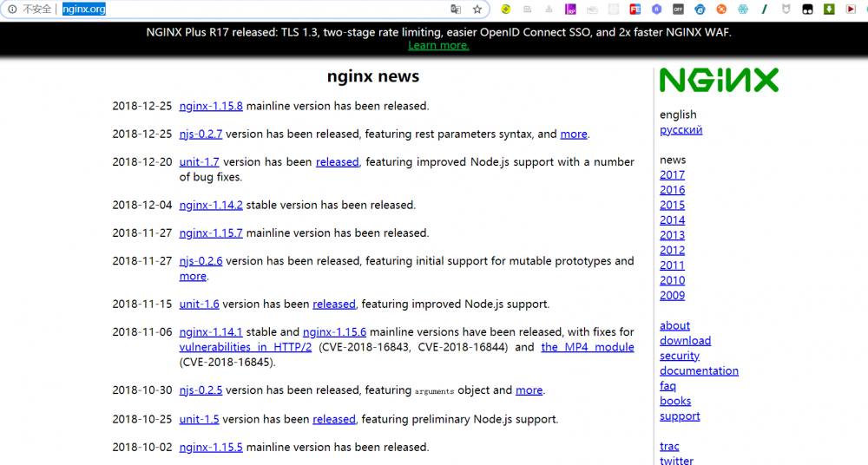Open the support sidebar link
868x465 pixels.
click(x=680, y=416)
